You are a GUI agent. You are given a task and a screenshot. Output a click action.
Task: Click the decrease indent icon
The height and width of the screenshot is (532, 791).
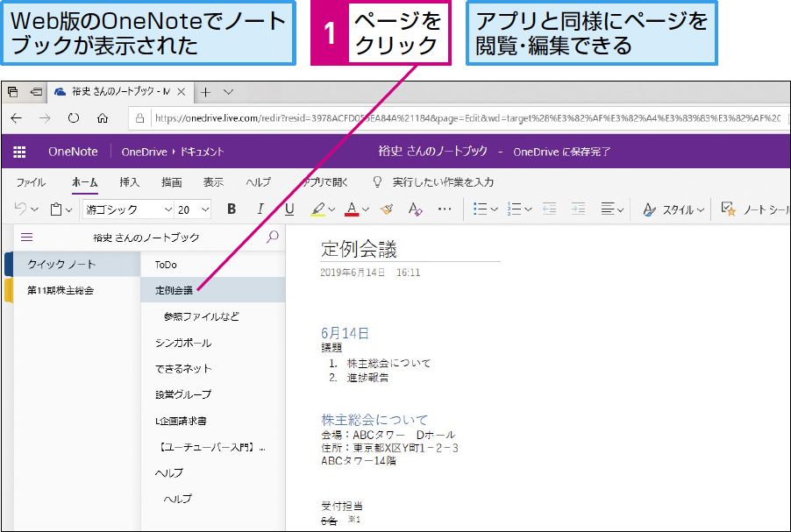[x=549, y=209]
